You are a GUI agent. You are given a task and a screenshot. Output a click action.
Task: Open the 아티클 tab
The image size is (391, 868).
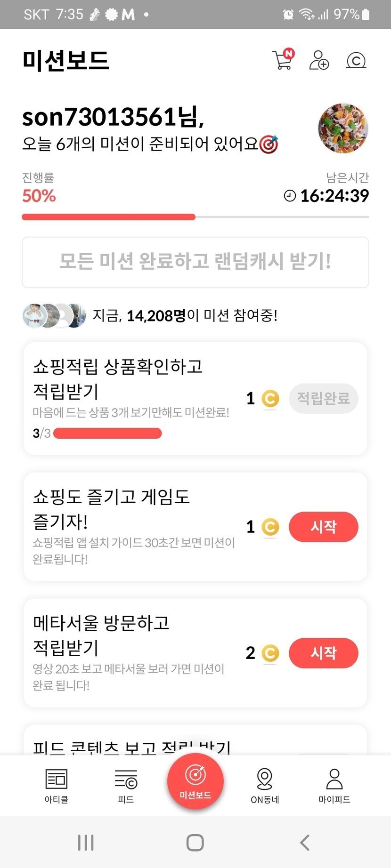pyautogui.click(x=57, y=785)
